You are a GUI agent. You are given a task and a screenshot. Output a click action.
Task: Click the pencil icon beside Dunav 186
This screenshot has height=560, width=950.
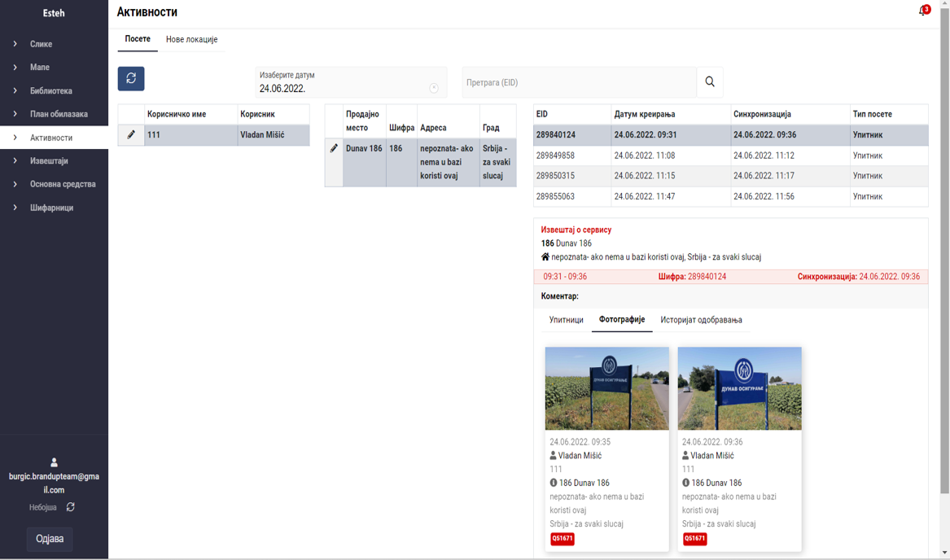(334, 149)
